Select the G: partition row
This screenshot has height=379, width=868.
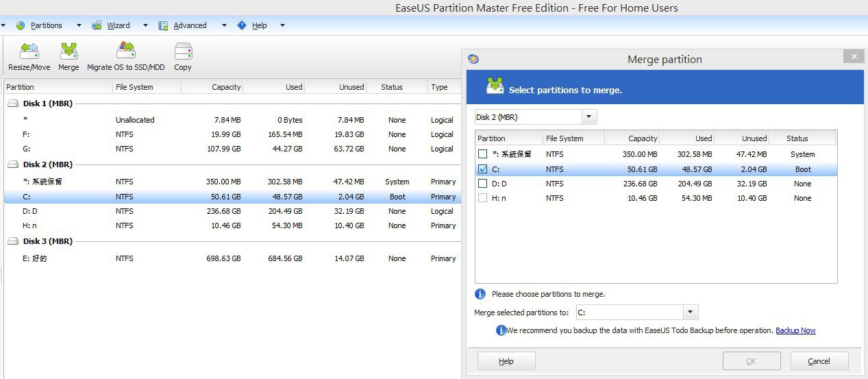point(232,149)
